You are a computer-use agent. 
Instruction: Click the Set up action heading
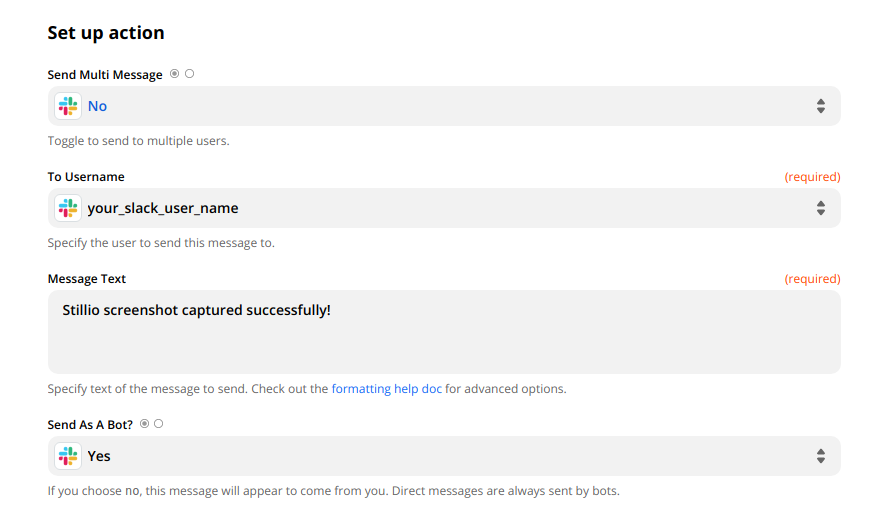pyautogui.click(x=106, y=33)
